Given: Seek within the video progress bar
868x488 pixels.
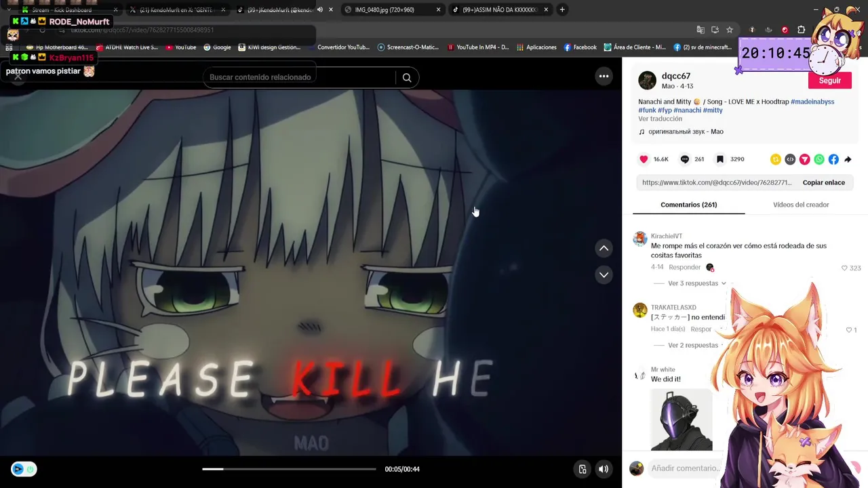Looking at the screenshot, I should [289, 469].
